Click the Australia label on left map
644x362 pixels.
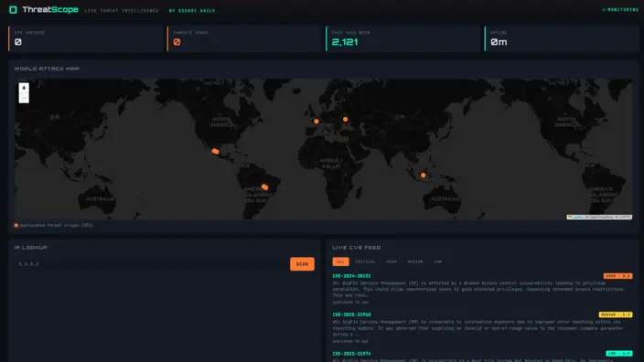[x=100, y=199]
